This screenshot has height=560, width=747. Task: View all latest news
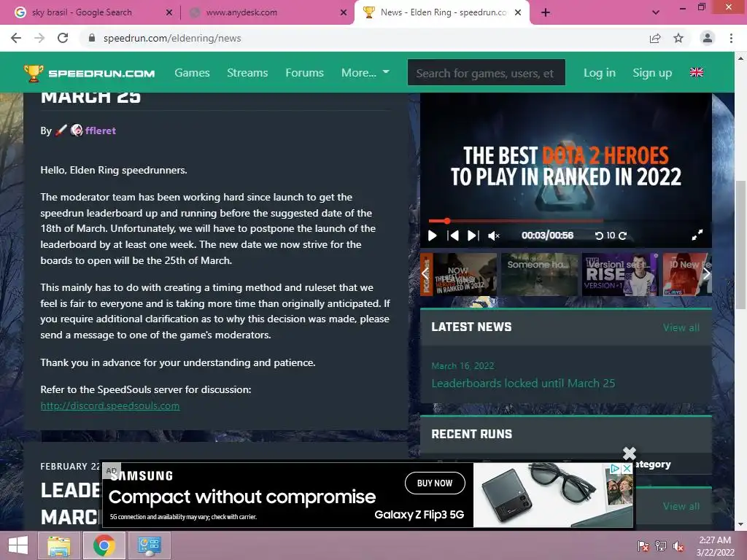[x=681, y=327]
